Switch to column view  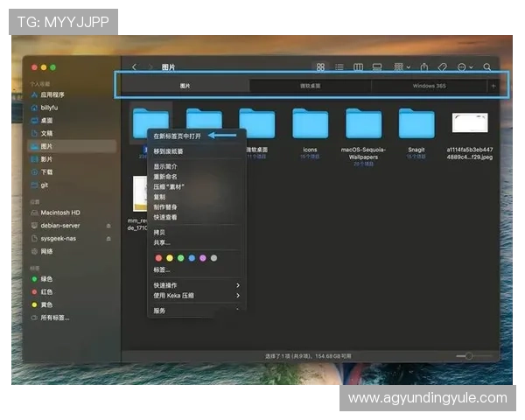click(x=358, y=66)
